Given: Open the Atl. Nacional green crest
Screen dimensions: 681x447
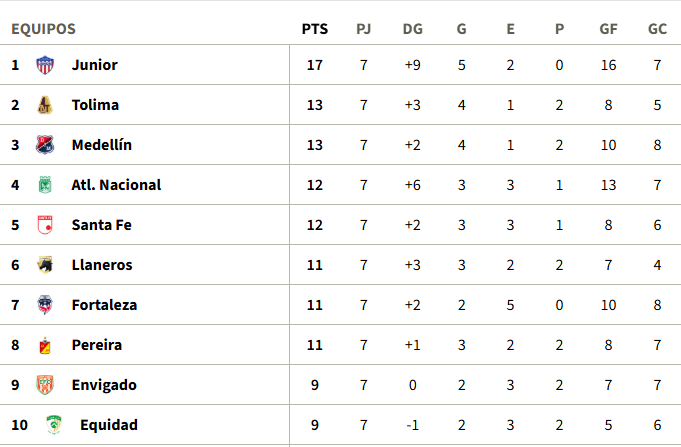Looking at the screenshot, I should click(x=45, y=185).
